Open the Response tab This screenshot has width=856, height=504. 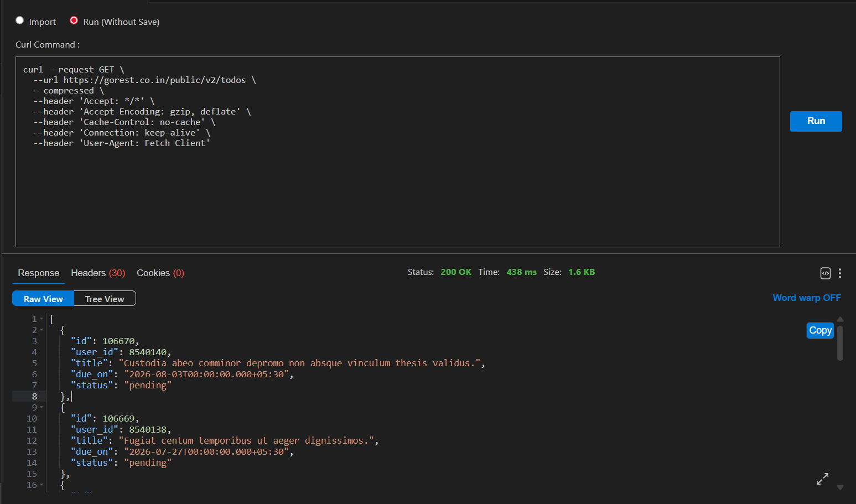[38, 273]
